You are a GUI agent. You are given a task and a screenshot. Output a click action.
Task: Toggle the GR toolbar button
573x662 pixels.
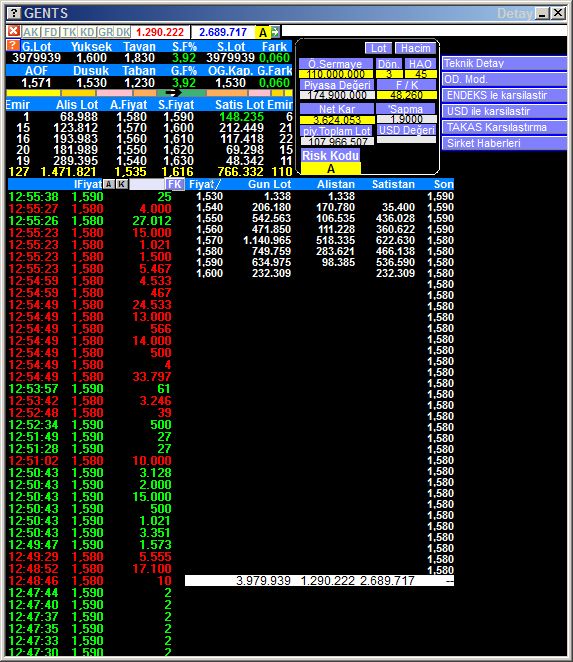(106, 32)
